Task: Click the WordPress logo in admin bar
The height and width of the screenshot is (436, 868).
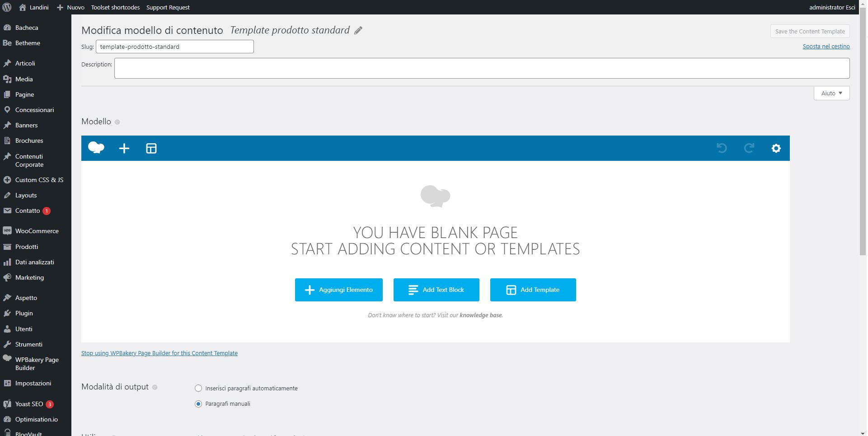Action: click(x=7, y=7)
